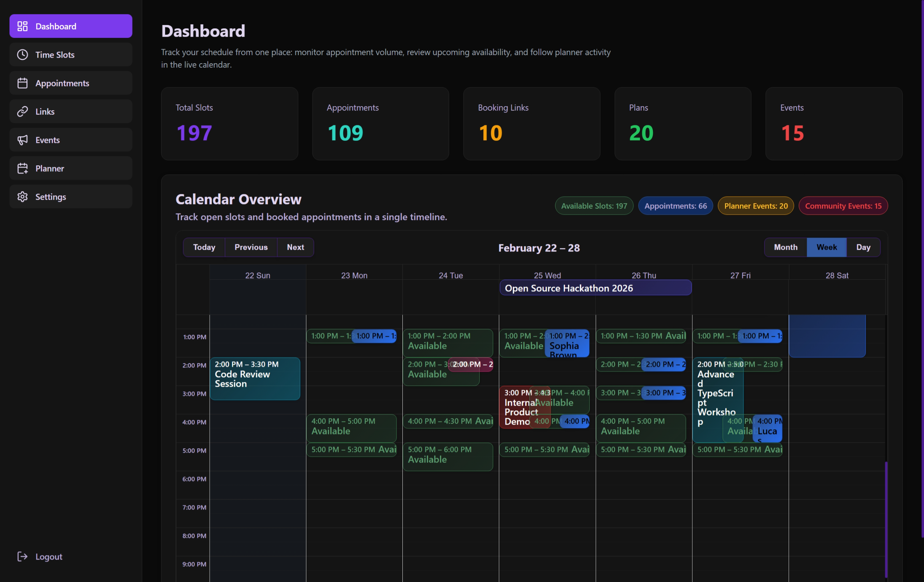This screenshot has width=924, height=582.
Task: Toggle the Available Slots: 197 filter badge
Action: pos(594,206)
